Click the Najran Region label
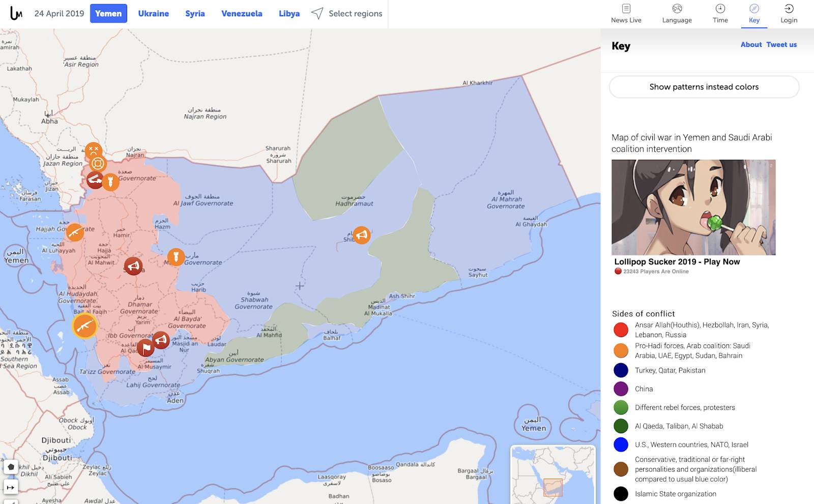This screenshot has width=814, height=504. click(205, 116)
